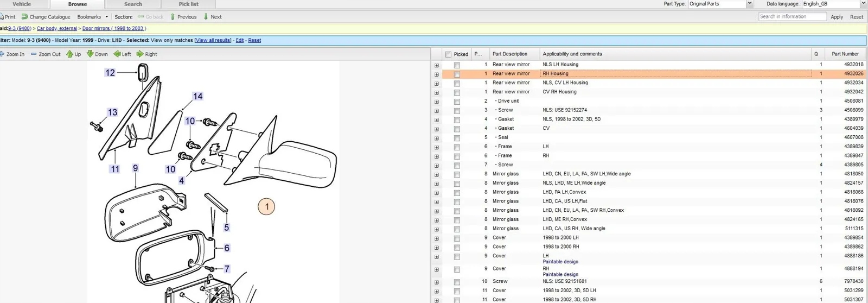Pan the diagram Right
This screenshot has width=868, height=303.
click(146, 54)
